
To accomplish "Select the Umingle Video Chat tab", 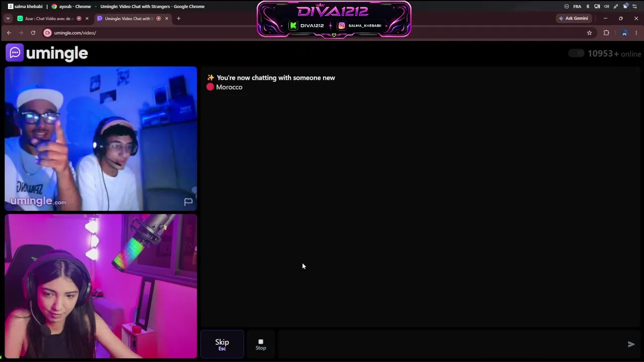I will pos(133,19).
